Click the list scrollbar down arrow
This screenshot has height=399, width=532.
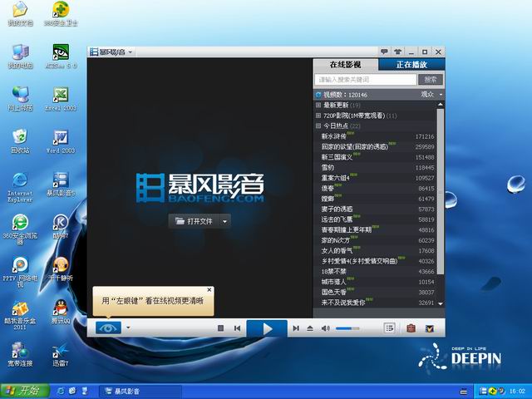tap(441, 303)
